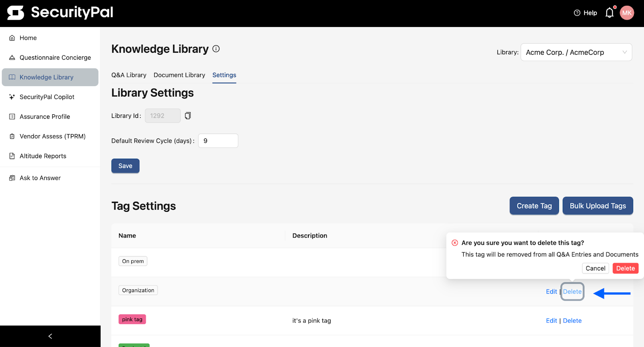Click the Tag Settings heading
The height and width of the screenshot is (347, 644).
tap(144, 206)
